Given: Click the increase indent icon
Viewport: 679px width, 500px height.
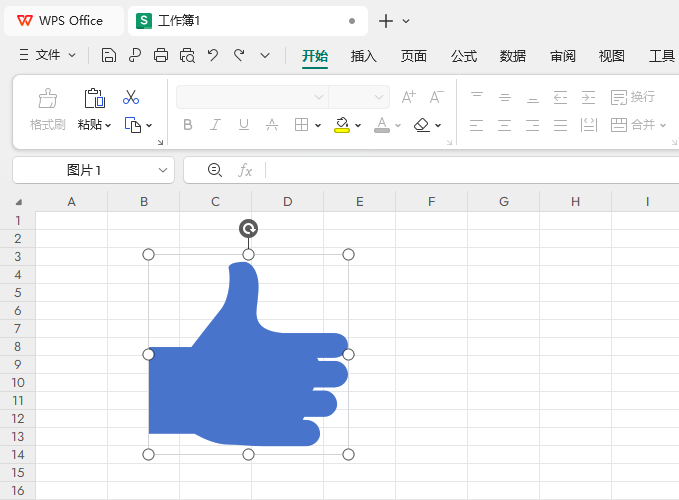Looking at the screenshot, I should 588,97.
